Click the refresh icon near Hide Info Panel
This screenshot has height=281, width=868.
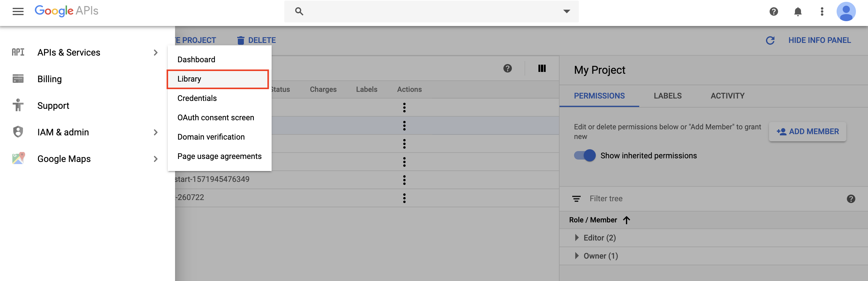770,40
